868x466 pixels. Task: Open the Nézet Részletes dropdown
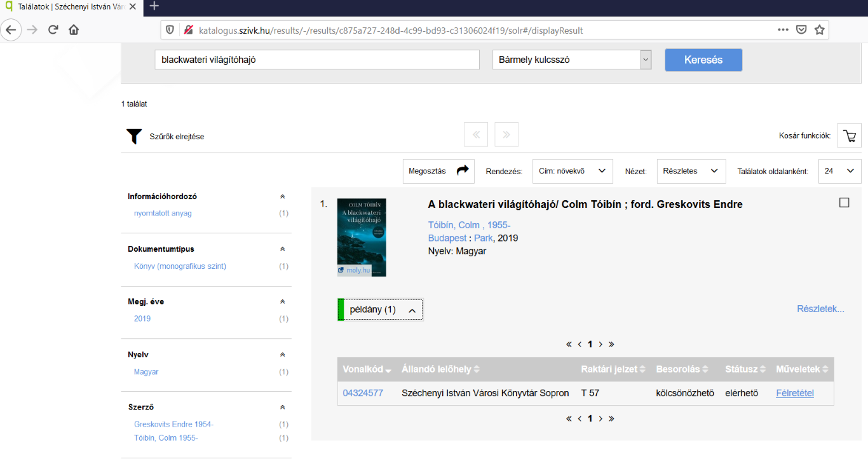coord(691,171)
